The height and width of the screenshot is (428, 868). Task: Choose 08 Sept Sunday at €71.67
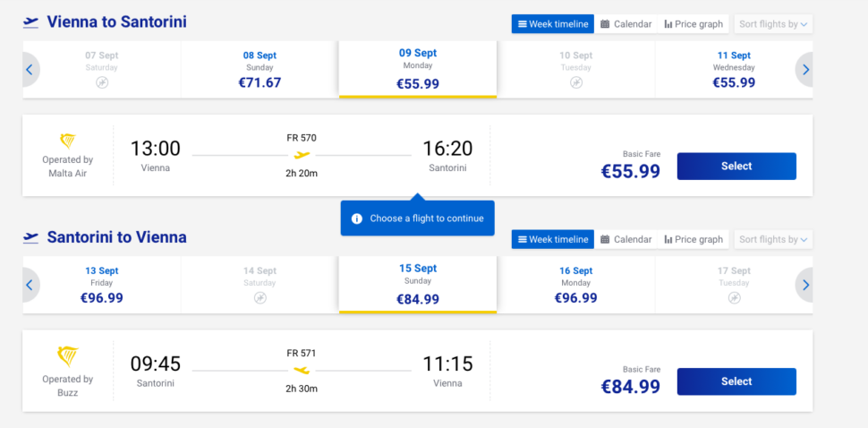click(260, 70)
